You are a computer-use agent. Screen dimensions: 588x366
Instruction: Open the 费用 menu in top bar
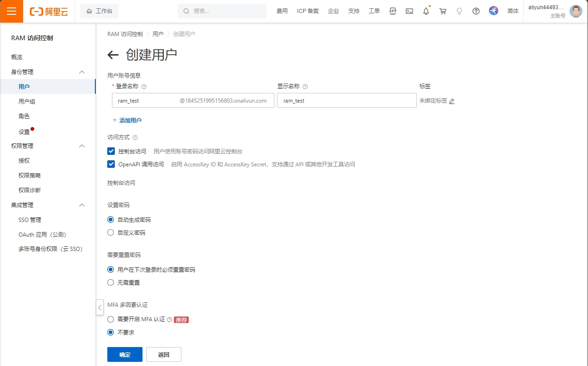(x=282, y=11)
